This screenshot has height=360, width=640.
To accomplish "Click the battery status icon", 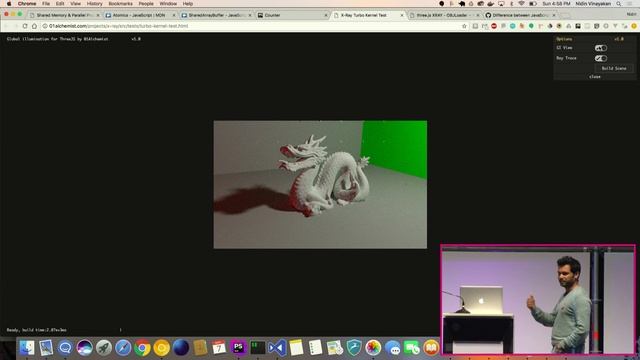I will [533, 4].
